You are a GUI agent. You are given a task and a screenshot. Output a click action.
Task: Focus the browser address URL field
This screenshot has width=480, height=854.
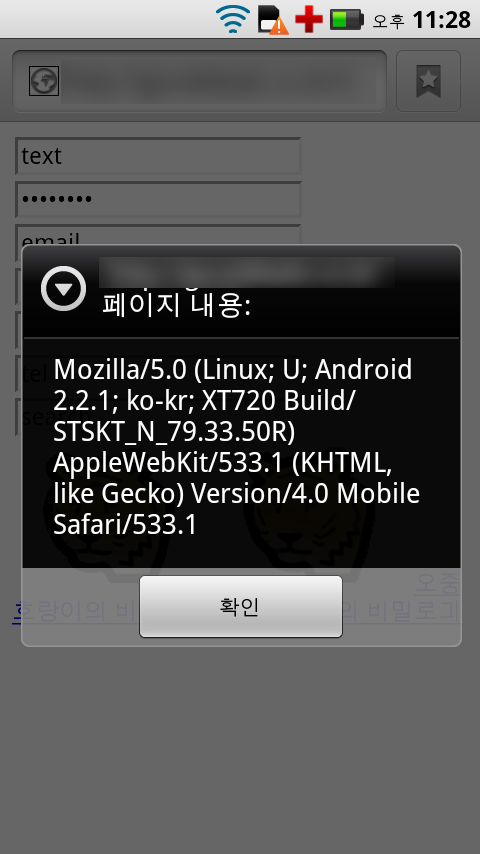[x=199, y=81]
